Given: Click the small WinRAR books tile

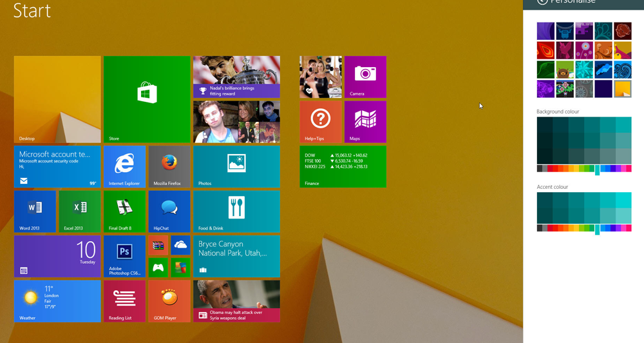Looking at the screenshot, I should pos(158,246).
